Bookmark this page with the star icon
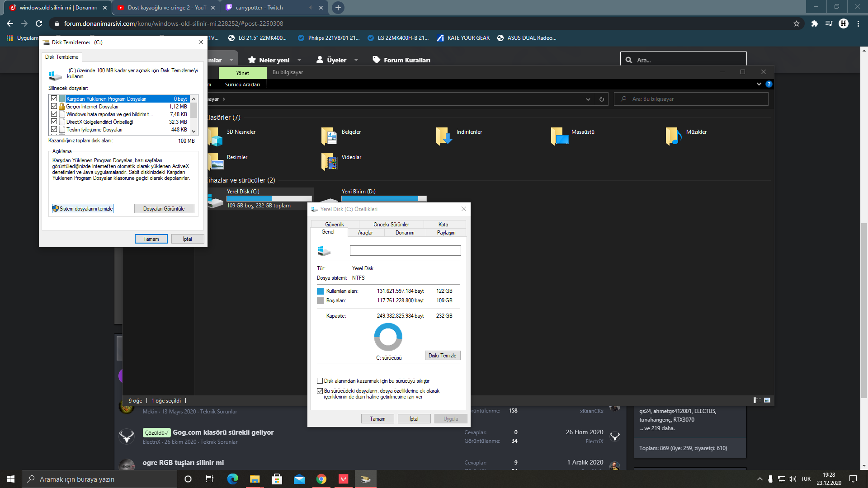The width and height of the screenshot is (868, 488). (797, 23)
